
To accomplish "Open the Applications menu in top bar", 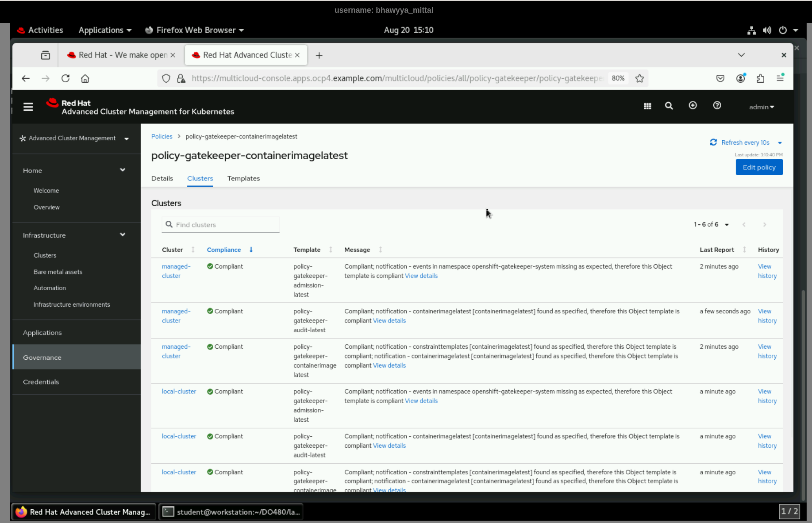I will (105, 30).
